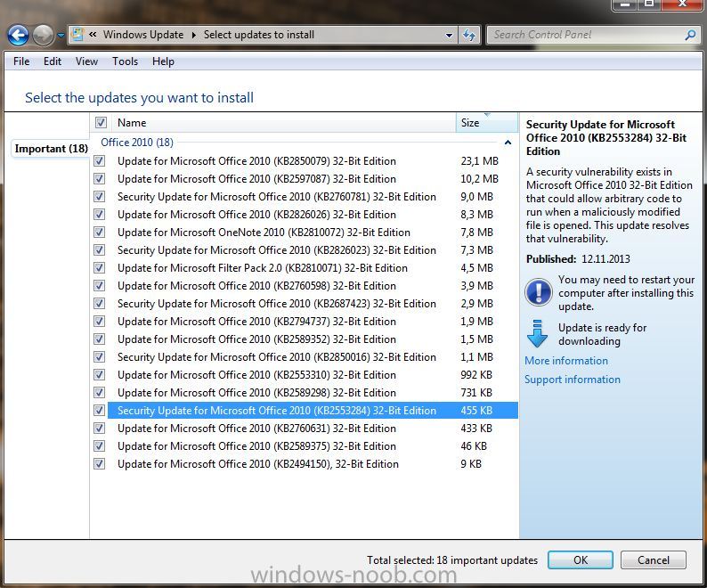Click the search magnifier icon
Image resolution: width=707 pixels, height=588 pixels.
[690, 35]
